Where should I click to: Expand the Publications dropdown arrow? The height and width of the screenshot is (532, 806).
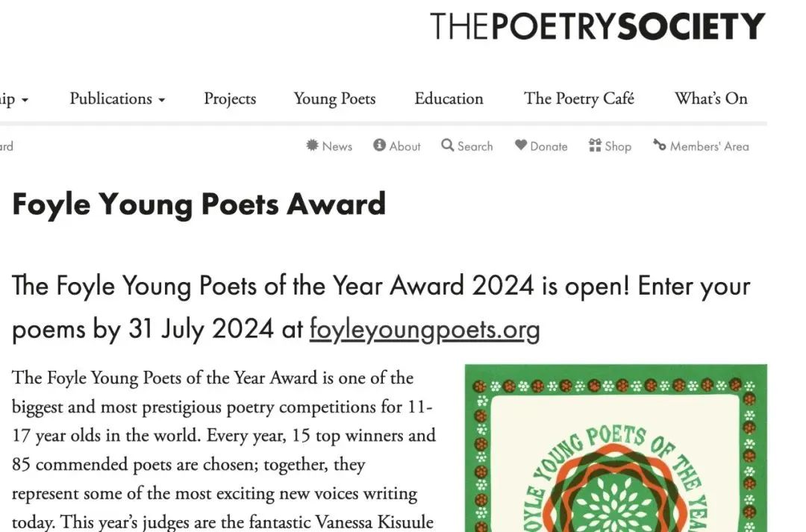[161, 100]
